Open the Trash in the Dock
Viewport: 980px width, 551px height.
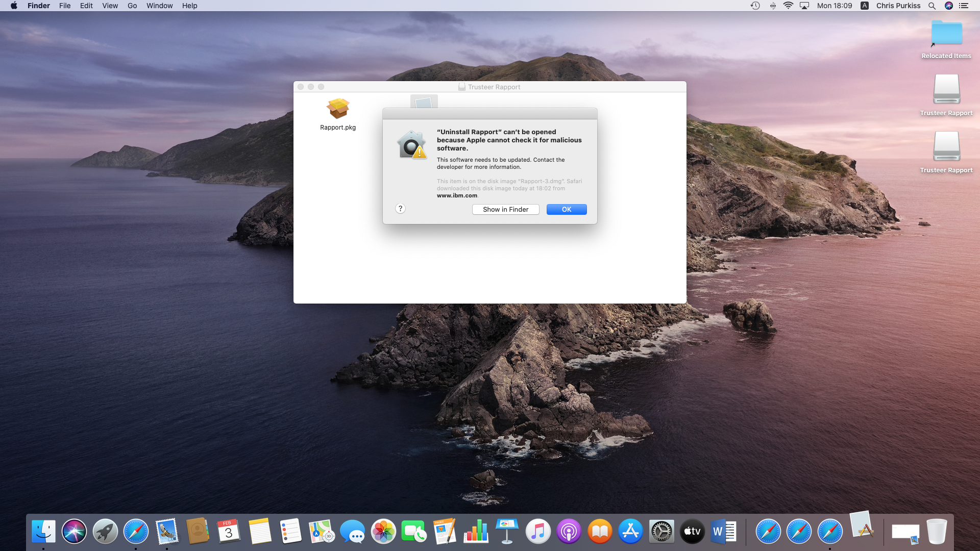[x=937, y=532]
